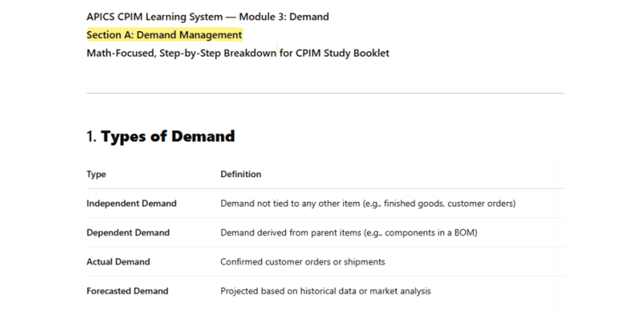644x313 pixels.
Task: Select the 'Dependent Demand' table cell
Action: (128, 232)
